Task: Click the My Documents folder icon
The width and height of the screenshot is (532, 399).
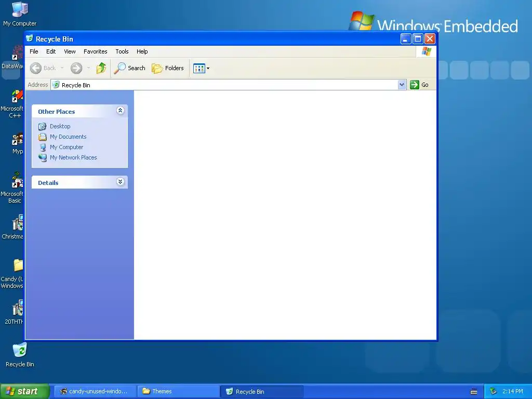Action: coord(43,137)
